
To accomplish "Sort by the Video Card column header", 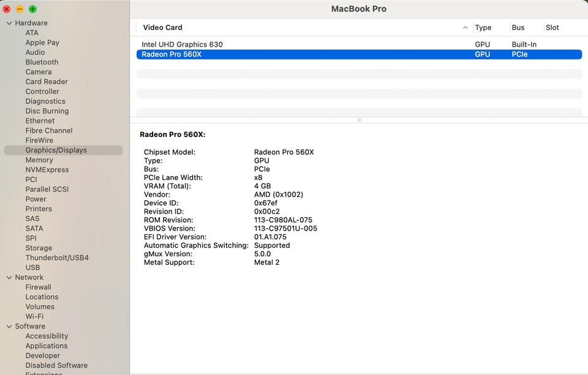I will [163, 28].
